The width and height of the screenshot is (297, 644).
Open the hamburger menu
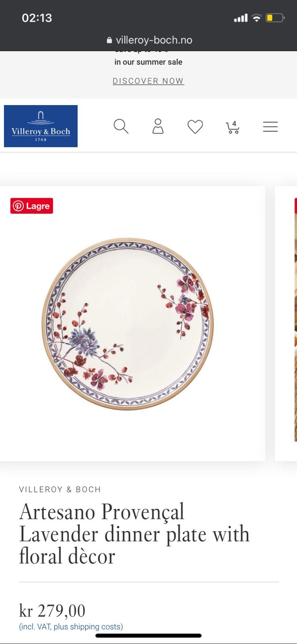click(270, 127)
